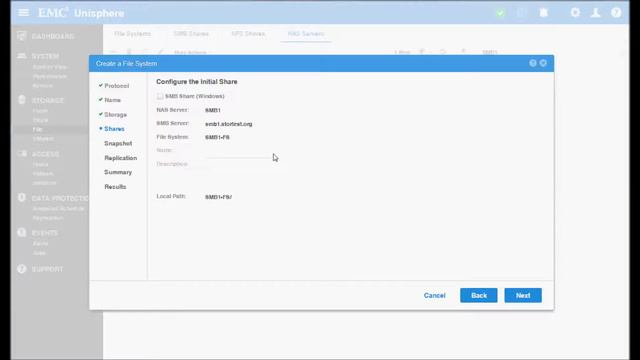640x360 pixels.
Task: Click the EMC Unisphere logo
Action: [81, 13]
